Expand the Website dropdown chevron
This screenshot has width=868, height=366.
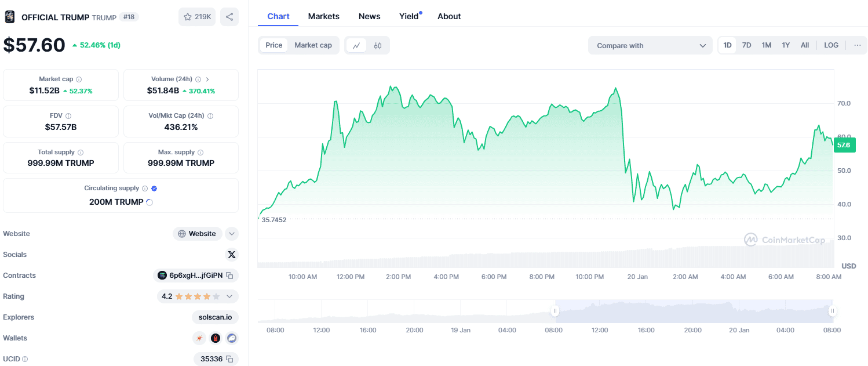pos(231,233)
